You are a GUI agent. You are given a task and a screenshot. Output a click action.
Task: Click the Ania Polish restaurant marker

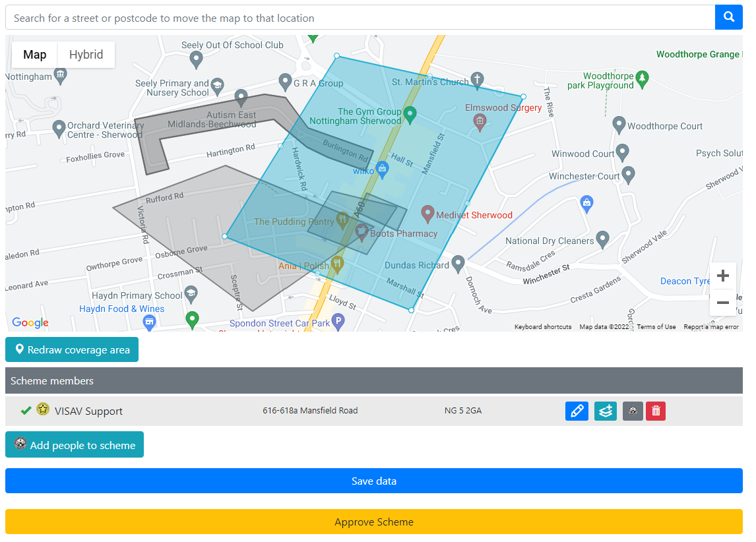[337, 264]
